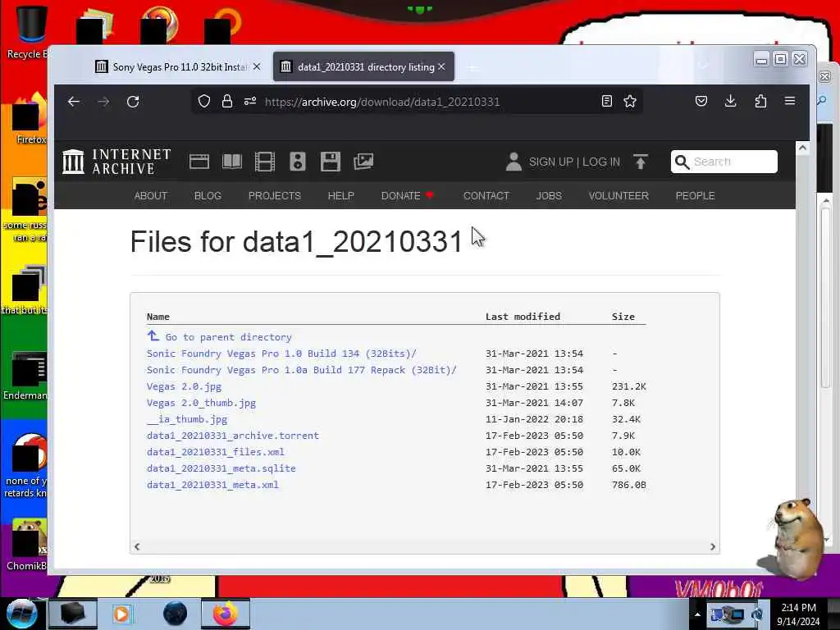Viewport: 840px width, 630px height.
Task: Open the Vegas 2.0.jpg file
Action: [x=184, y=386]
